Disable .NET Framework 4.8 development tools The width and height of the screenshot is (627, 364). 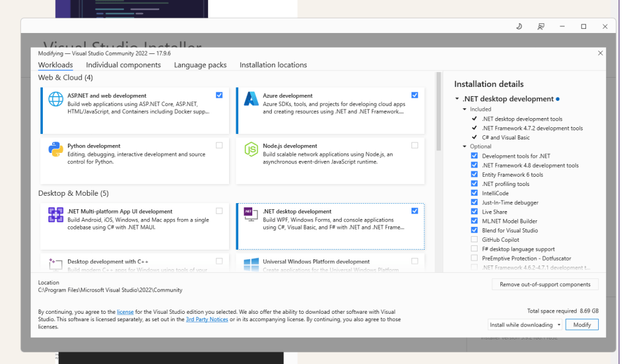click(475, 165)
